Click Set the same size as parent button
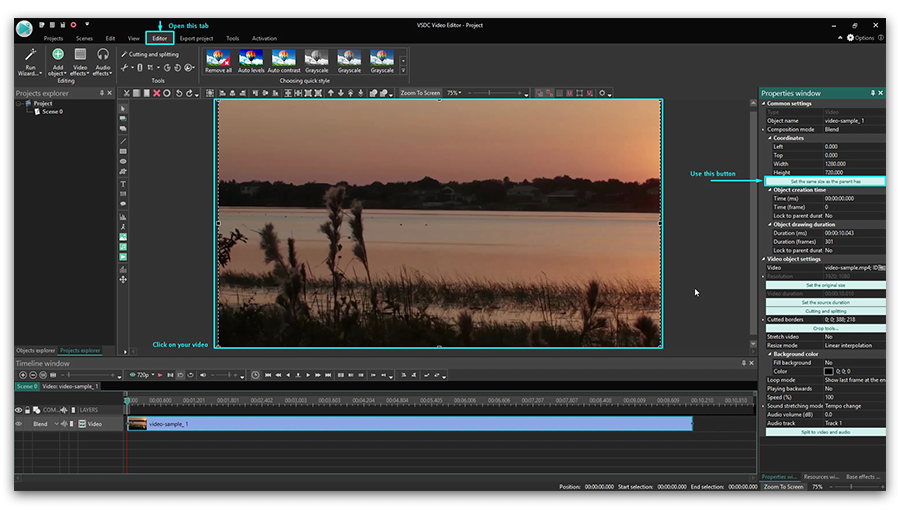Viewport: 900px width, 510px height. click(x=825, y=181)
